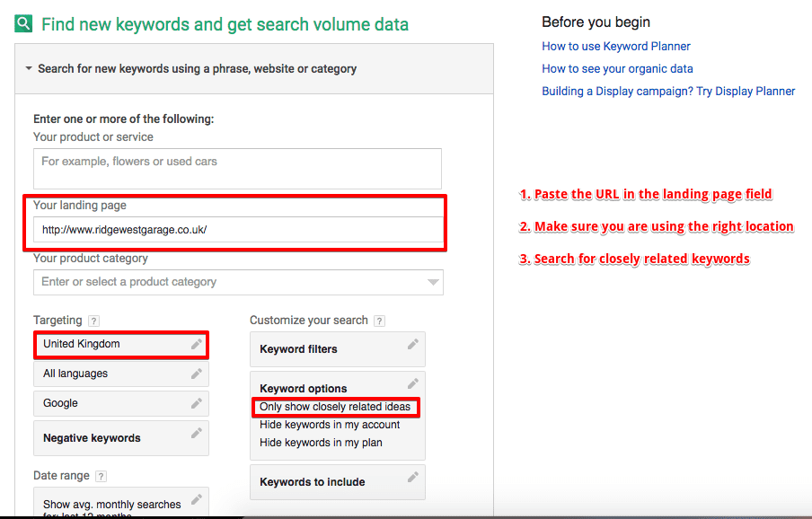This screenshot has width=812, height=519.
Task: Click the pencil icon on Keyword options
Action: [x=412, y=383]
